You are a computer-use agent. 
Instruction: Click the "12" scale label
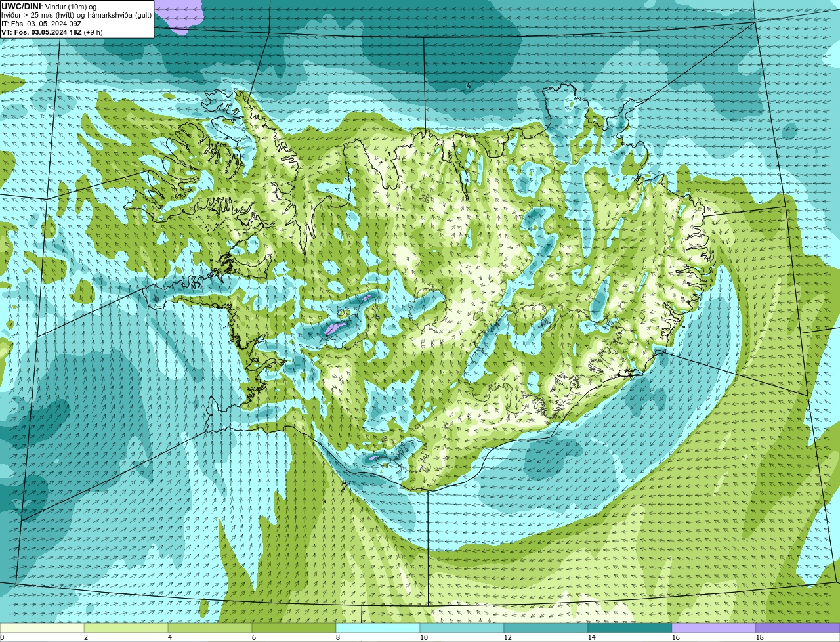tap(508, 637)
